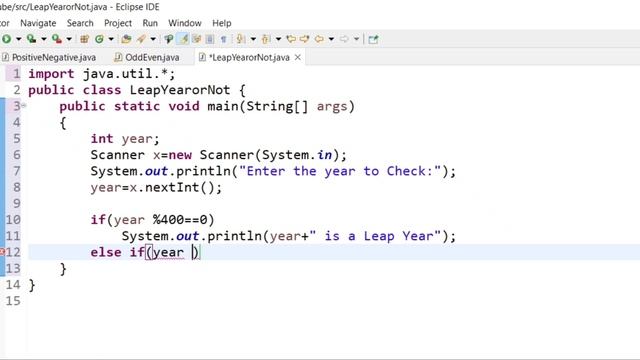Collapse the main method fold marker at line 3
This screenshot has height=360, width=640.
(24, 106)
